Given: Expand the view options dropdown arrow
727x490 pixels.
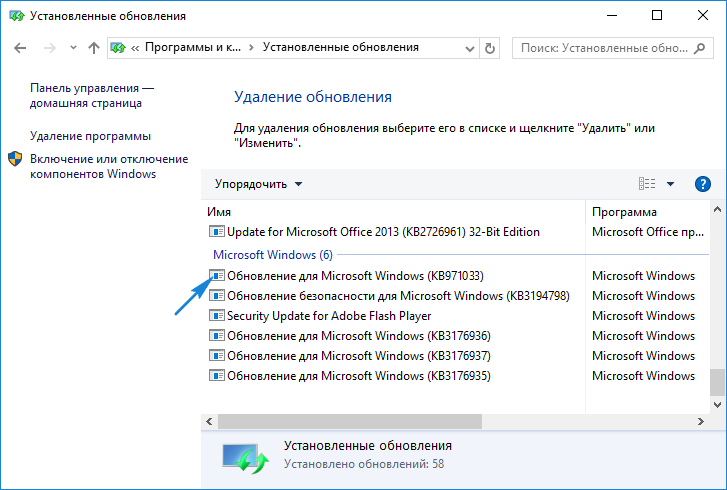Looking at the screenshot, I should 670,184.
